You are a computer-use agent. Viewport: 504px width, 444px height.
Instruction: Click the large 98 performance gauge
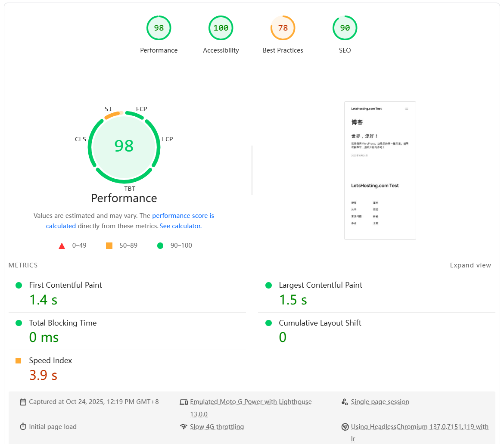[124, 147]
